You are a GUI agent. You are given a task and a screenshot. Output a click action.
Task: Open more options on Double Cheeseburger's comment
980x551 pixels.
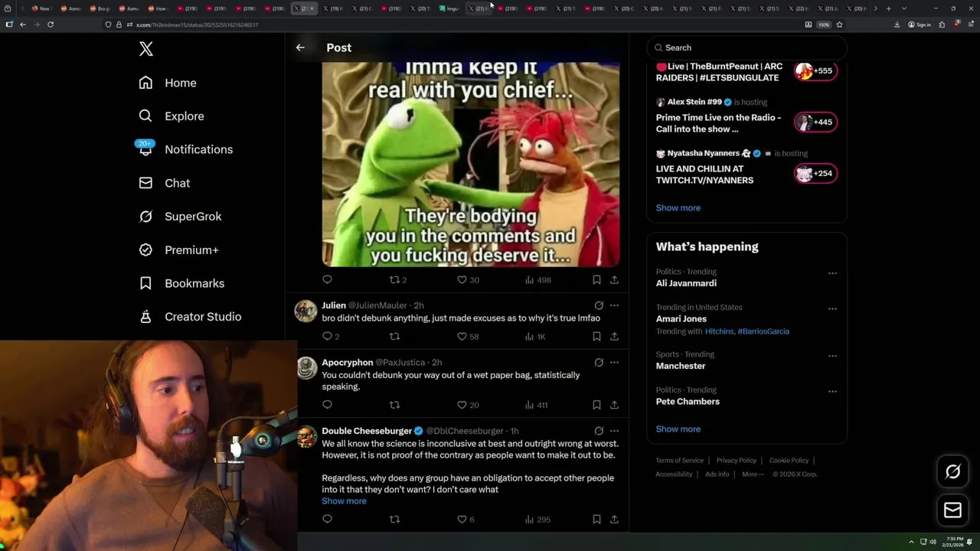point(614,431)
